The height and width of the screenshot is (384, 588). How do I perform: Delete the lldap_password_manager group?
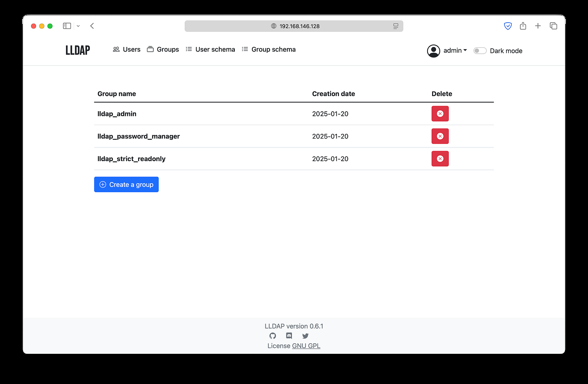[440, 136]
